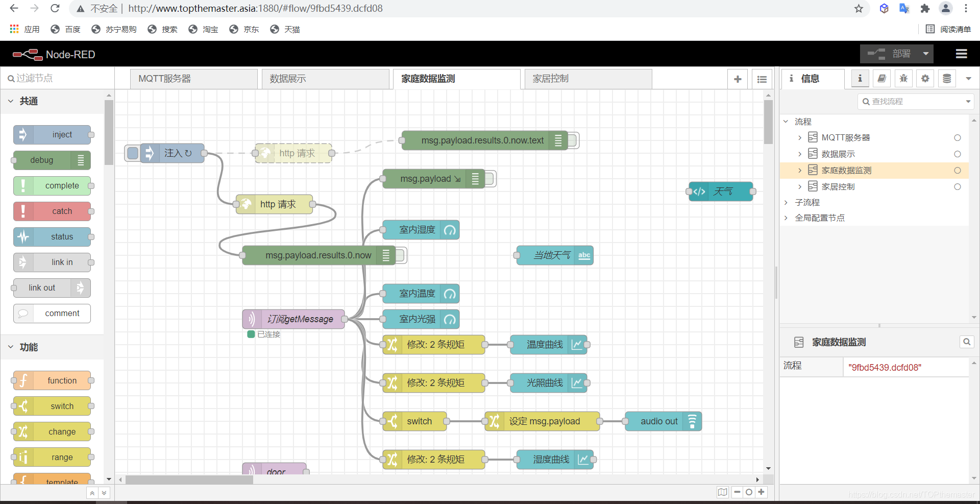Open the info sidebar tab icon
This screenshot has width=980, height=504.
(x=860, y=79)
